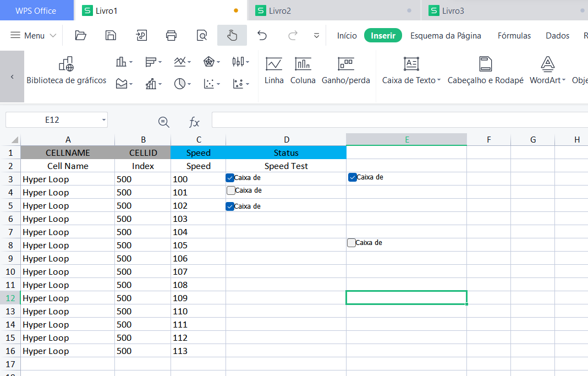
Task: Click the Open file folder icon
Action: point(81,36)
